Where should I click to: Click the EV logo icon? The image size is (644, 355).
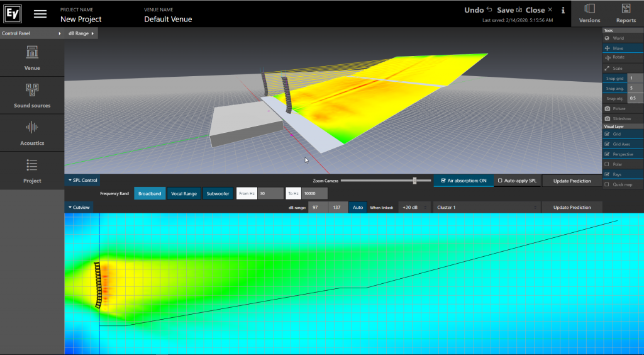[13, 14]
